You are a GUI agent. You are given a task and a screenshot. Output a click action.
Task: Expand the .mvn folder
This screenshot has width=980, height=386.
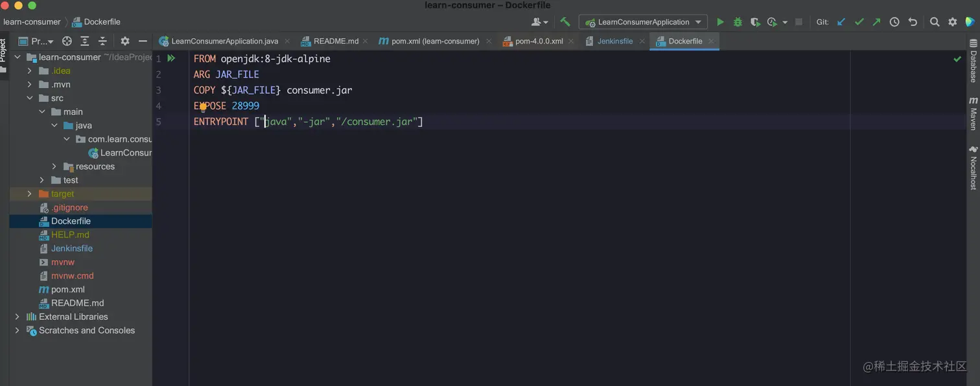click(29, 84)
